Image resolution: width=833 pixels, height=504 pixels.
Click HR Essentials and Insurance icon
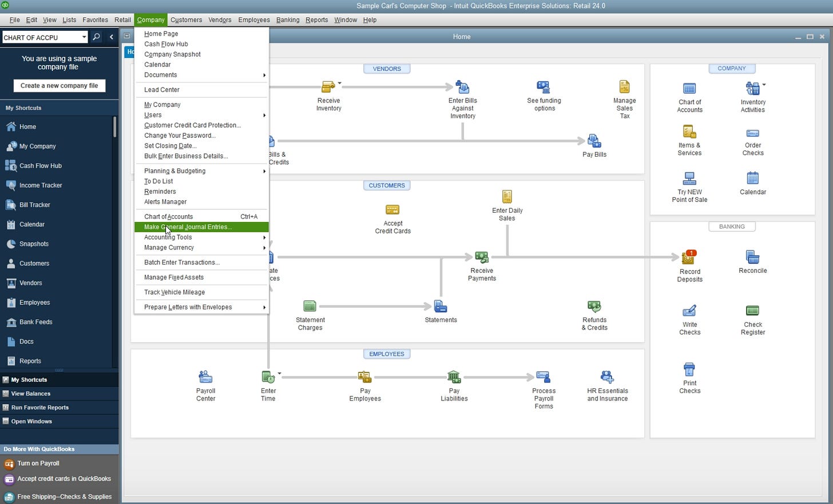(x=607, y=377)
